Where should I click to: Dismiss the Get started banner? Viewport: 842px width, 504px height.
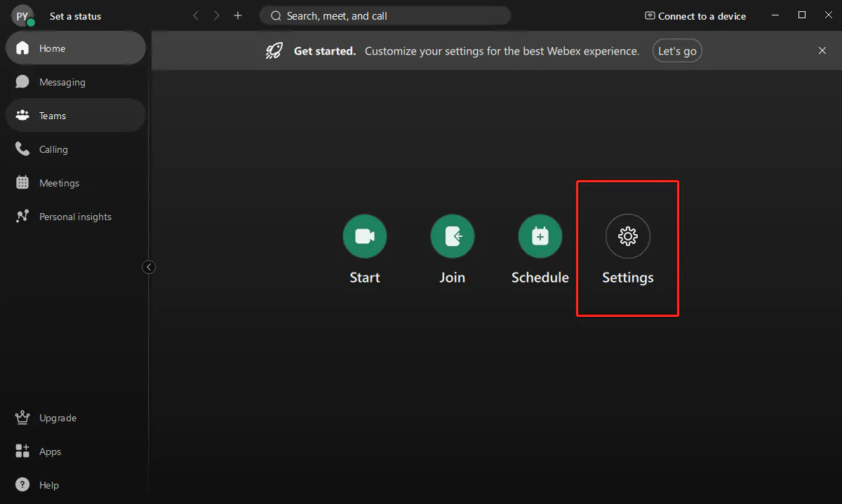[822, 50]
